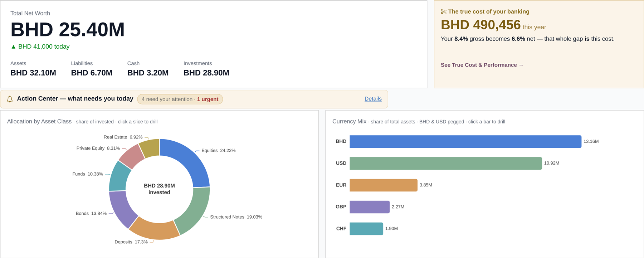The width and height of the screenshot is (644, 258).
Task: Click the 'Currency Mix' heading
Action: (349, 122)
